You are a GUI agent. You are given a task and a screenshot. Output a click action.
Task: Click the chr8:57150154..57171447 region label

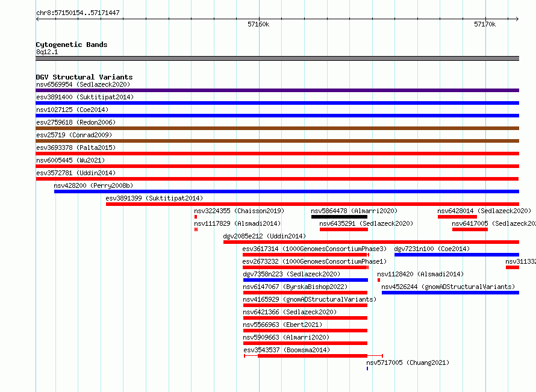(78, 13)
